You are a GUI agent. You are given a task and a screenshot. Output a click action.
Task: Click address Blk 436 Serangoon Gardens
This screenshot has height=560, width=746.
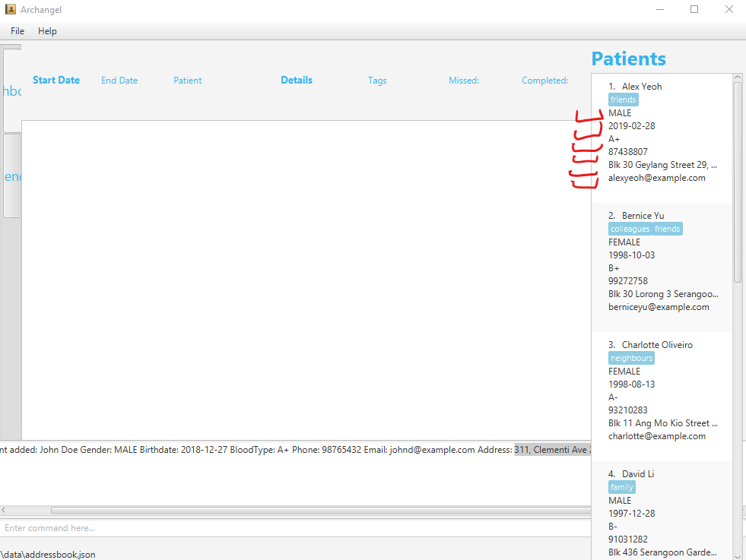tap(663, 552)
